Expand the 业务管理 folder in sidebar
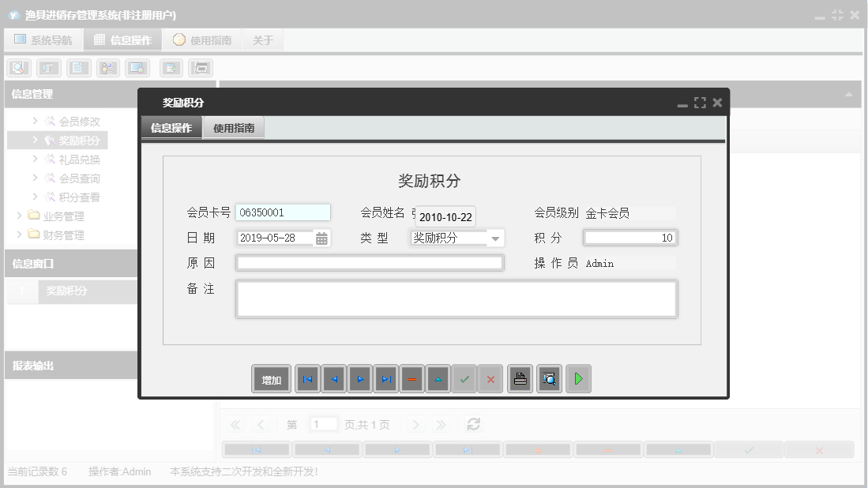Image resolution: width=868 pixels, height=488 pixels. point(19,216)
